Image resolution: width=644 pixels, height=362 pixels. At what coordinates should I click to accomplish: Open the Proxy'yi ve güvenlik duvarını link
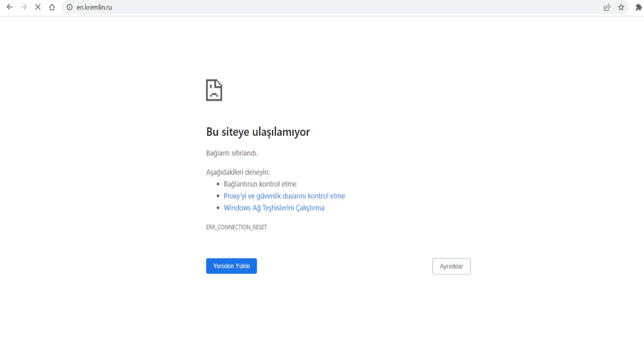[284, 196]
